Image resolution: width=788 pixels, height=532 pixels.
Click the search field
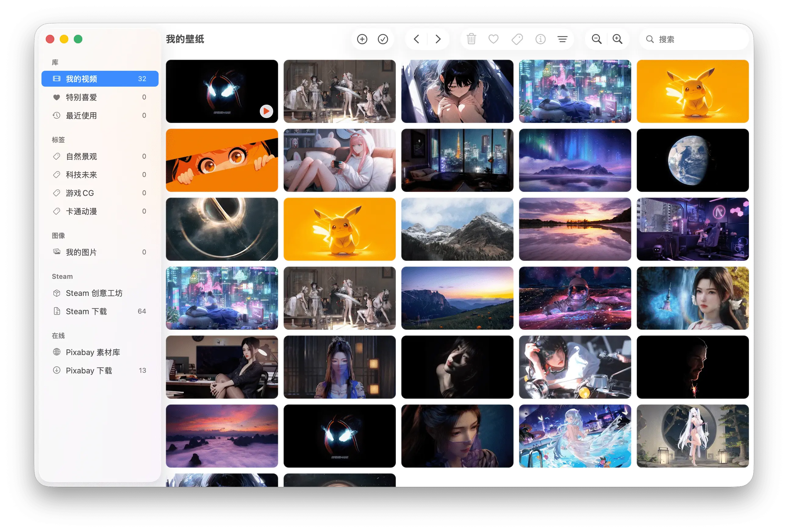pos(694,39)
